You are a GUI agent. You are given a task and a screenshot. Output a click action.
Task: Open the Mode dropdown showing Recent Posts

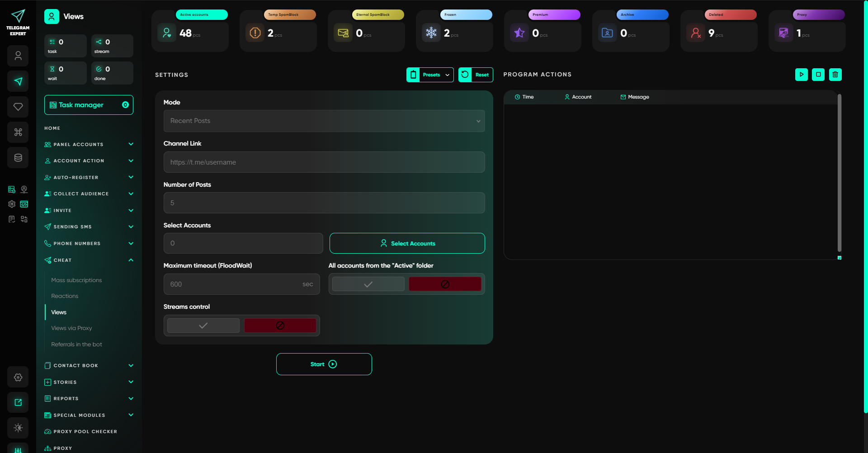point(324,121)
